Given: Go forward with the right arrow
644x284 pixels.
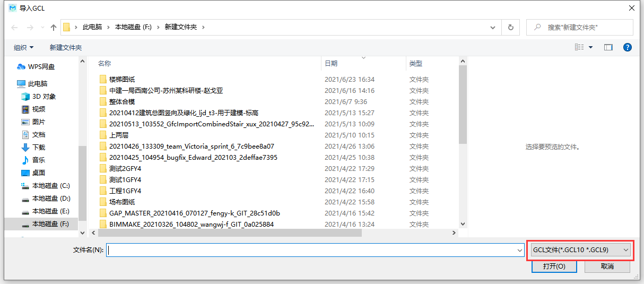Looking at the screenshot, I should click(x=30, y=27).
